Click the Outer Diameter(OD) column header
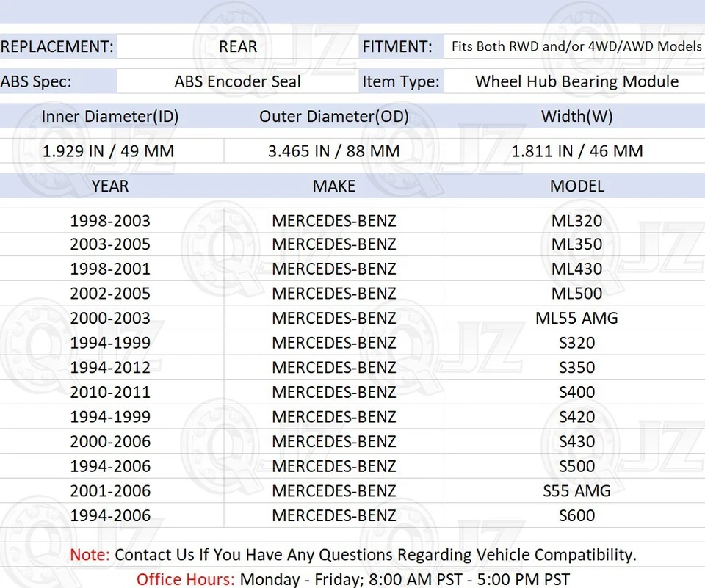This screenshot has height=588, width=705. click(334, 116)
